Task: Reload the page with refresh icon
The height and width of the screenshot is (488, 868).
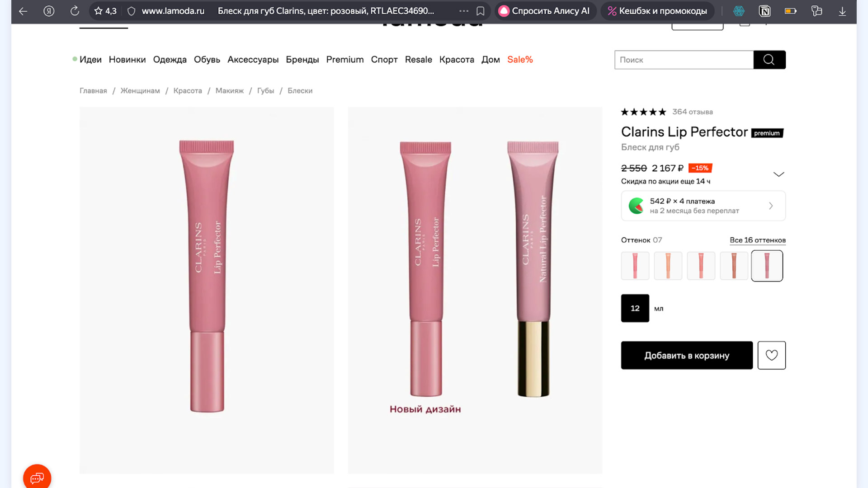Action: coord(75,11)
